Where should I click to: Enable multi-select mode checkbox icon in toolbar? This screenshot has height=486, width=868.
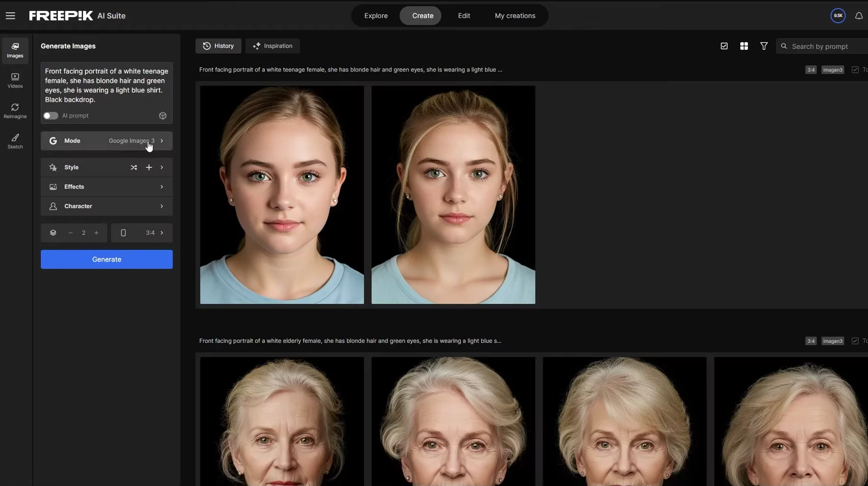[x=724, y=46]
